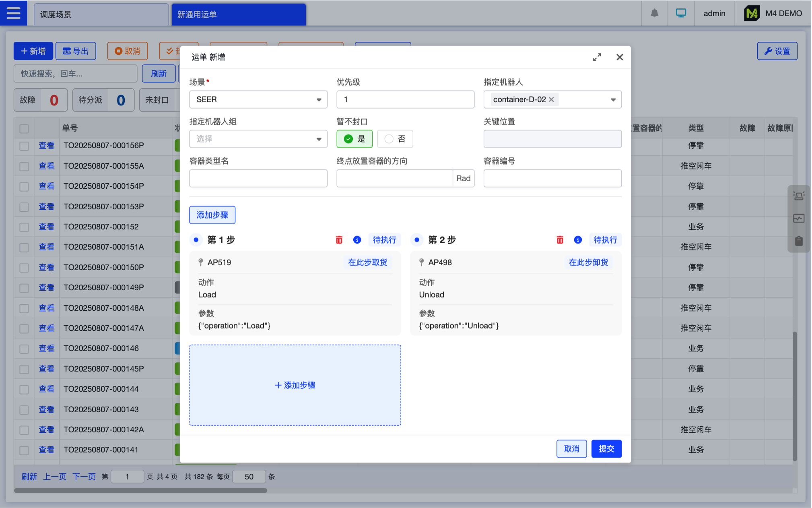Image resolution: width=812 pixels, height=508 pixels.
Task: Remove the container-D-02 robot tag
Action: [551, 99]
